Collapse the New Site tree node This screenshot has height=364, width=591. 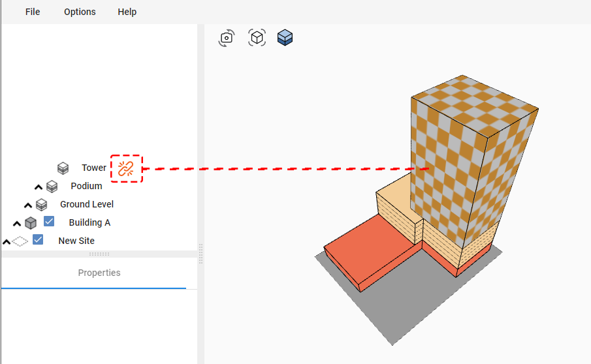point(7,241)
